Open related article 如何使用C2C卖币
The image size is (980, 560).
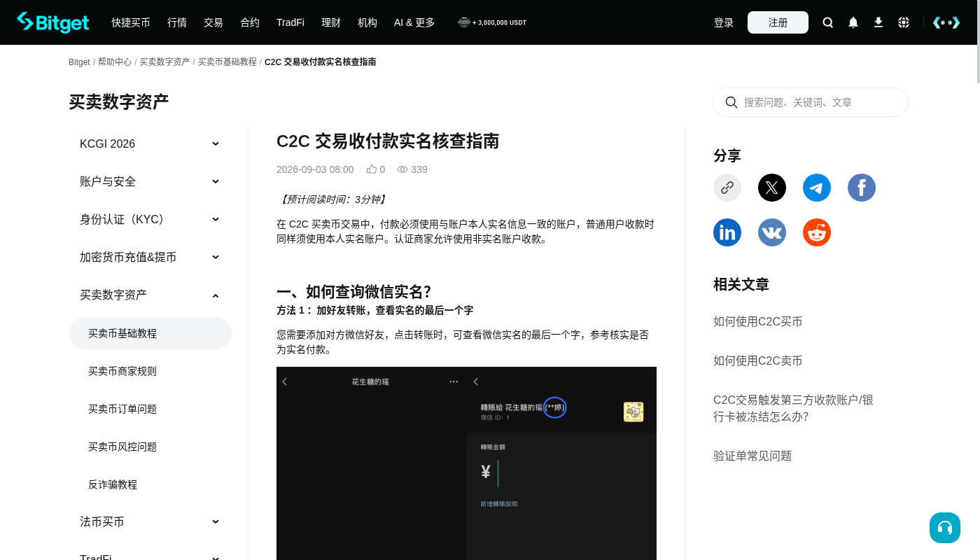click(x=757, y=361)
